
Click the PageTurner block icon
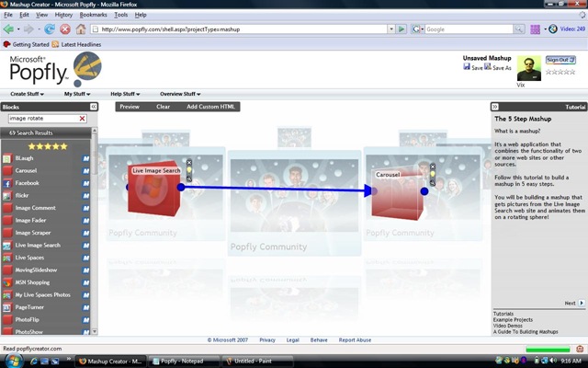(x=6, y=307)
